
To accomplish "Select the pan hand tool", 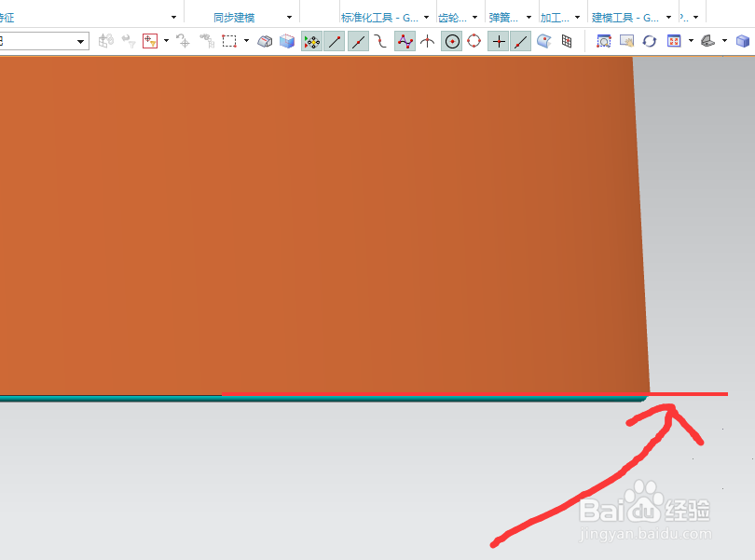I will click(x=626, y=41).
